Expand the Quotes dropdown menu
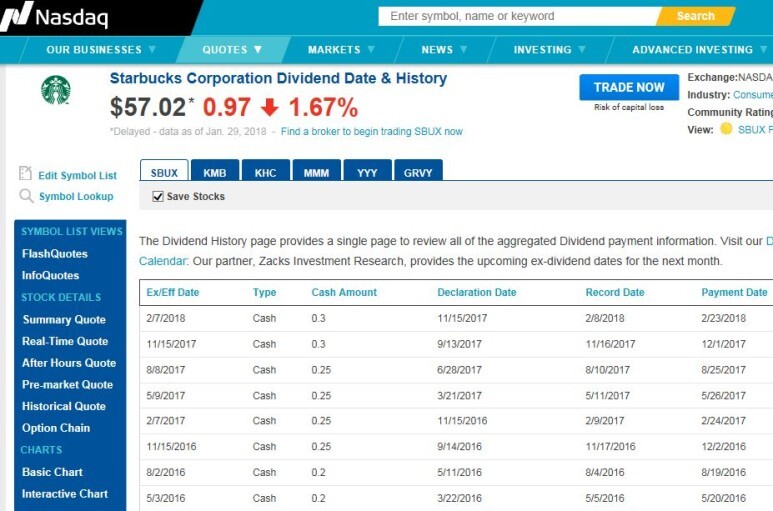 [232, 50]
